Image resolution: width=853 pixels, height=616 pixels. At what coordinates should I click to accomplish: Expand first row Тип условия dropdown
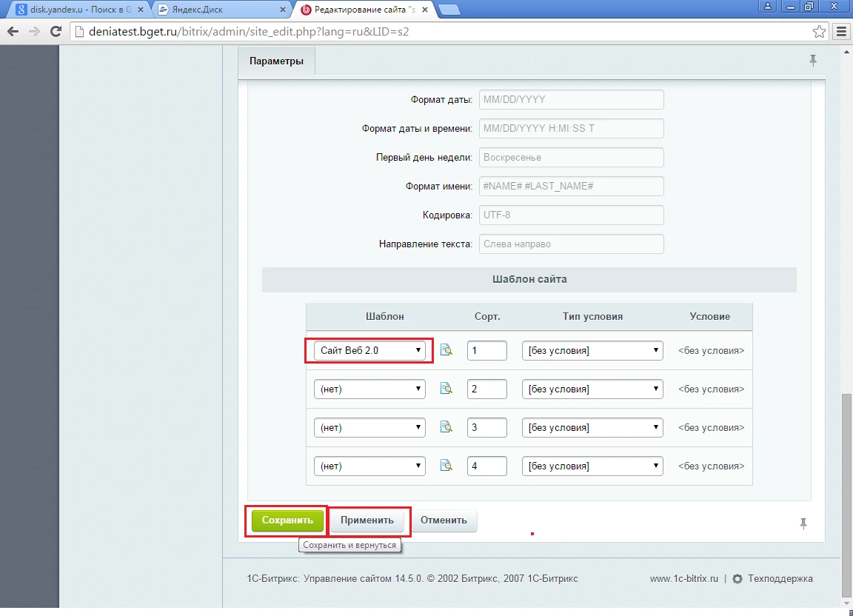point(592,350)
